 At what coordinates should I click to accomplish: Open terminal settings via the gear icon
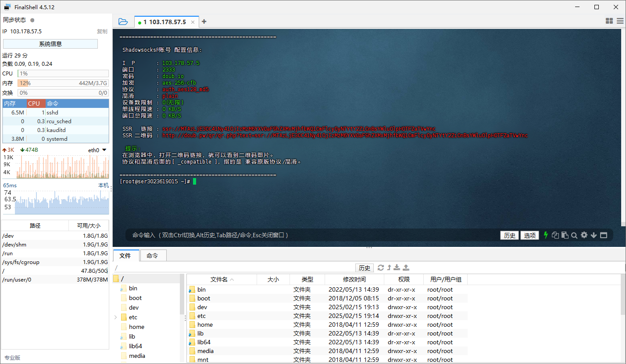pyautogui.click(x=584, y=235)
